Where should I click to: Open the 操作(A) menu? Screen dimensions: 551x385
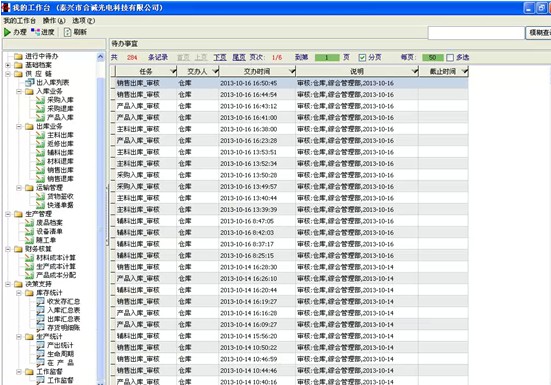[x=54, y=21]
